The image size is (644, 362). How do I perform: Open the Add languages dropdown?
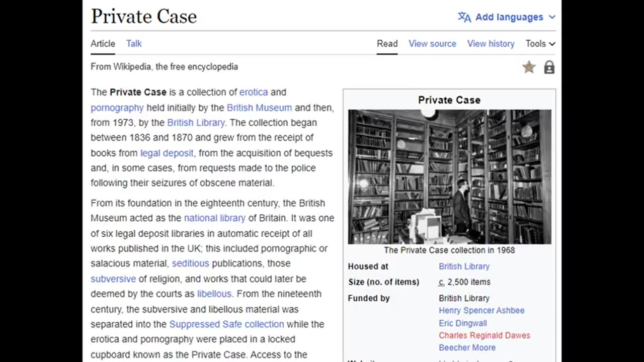507,17
